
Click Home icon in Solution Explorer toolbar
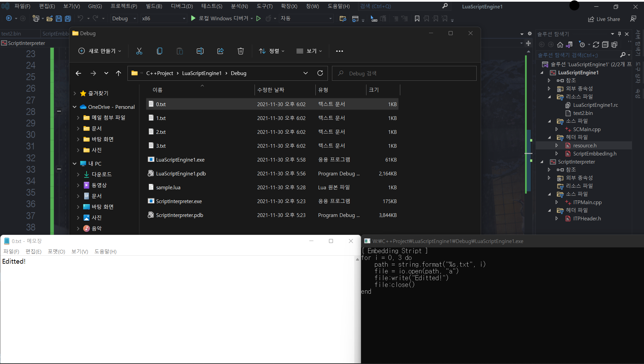pyautogui.click(x=560, y=45)
